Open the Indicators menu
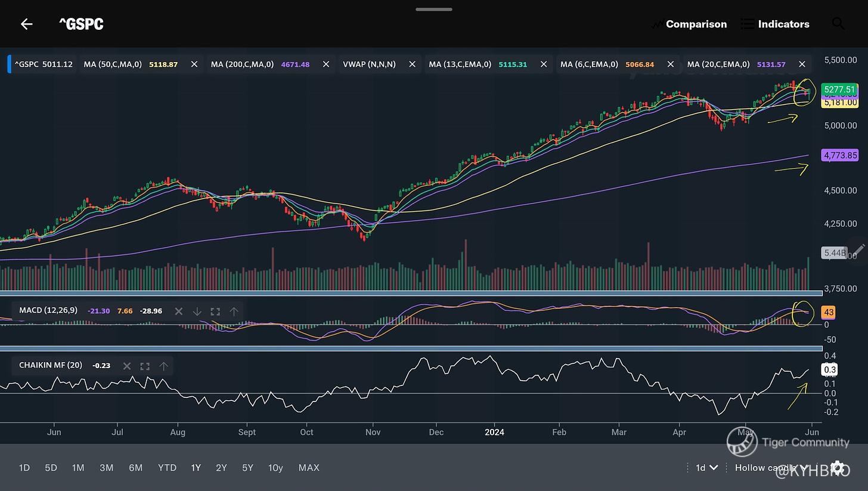The width and height of the screenshot is (868, 491). coord(775,24)
